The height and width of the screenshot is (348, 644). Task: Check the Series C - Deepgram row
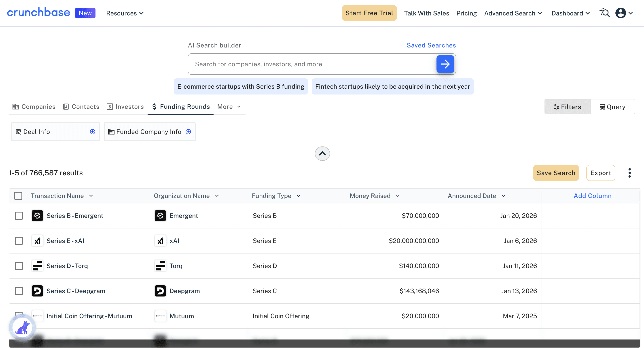point(19,291)
